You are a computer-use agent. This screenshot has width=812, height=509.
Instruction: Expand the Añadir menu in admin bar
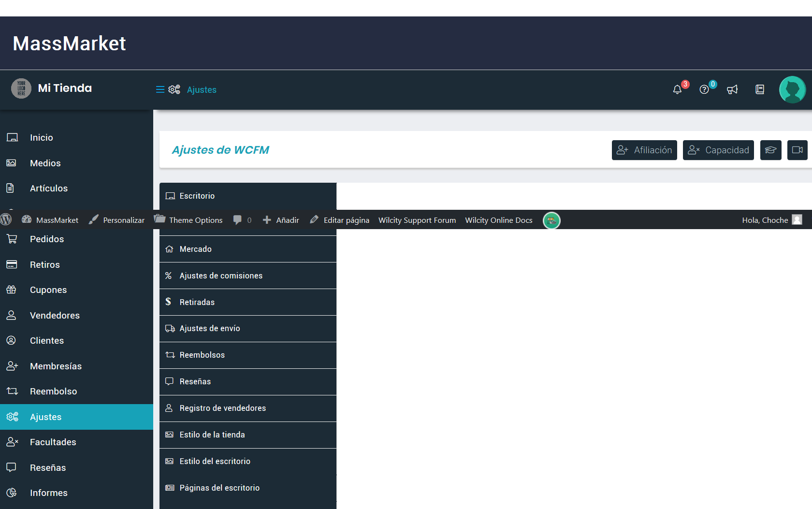pyautogui.click(x=281, y=220)
